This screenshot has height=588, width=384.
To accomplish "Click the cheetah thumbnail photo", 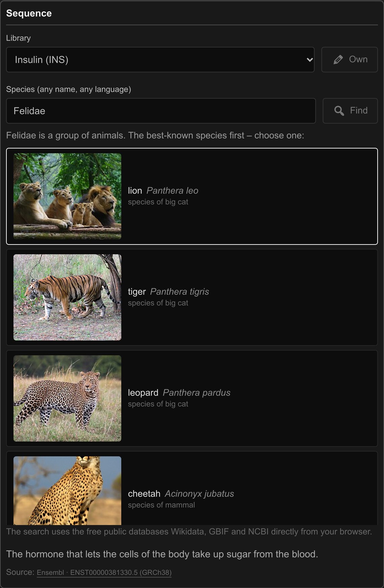I will (67, 491).
